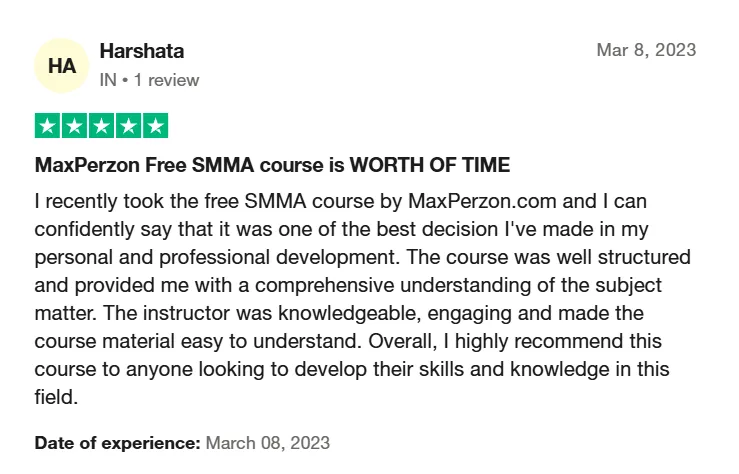
Task: Click the IN country code label
Action: click(108, 80)
